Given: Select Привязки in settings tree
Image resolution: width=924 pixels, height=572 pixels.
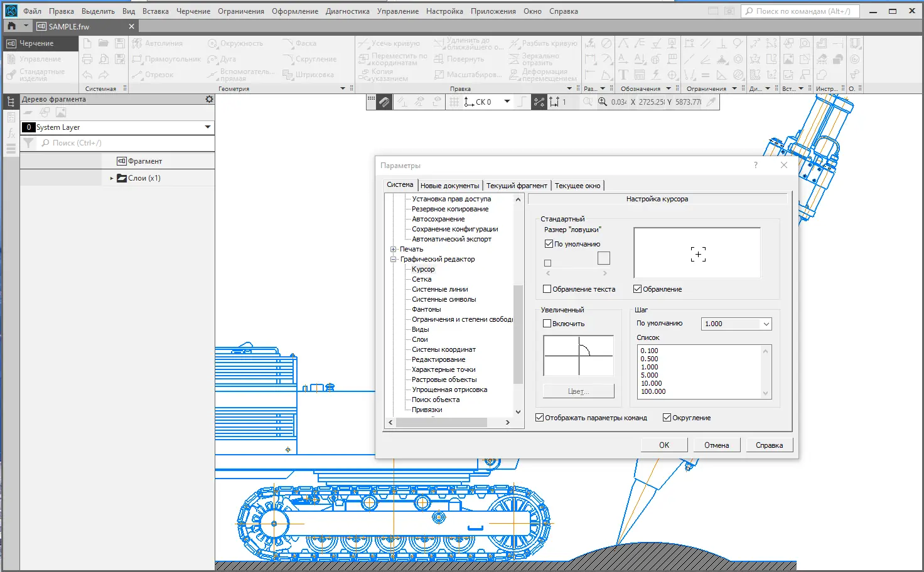Looking at the screenshot, I should [x=427, y=410].
